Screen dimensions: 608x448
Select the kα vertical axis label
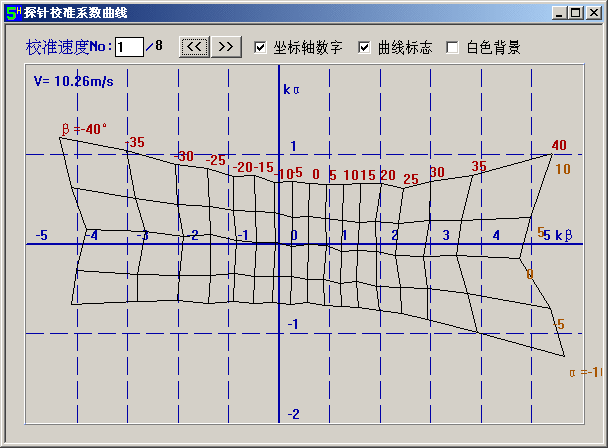click(292, 89)
